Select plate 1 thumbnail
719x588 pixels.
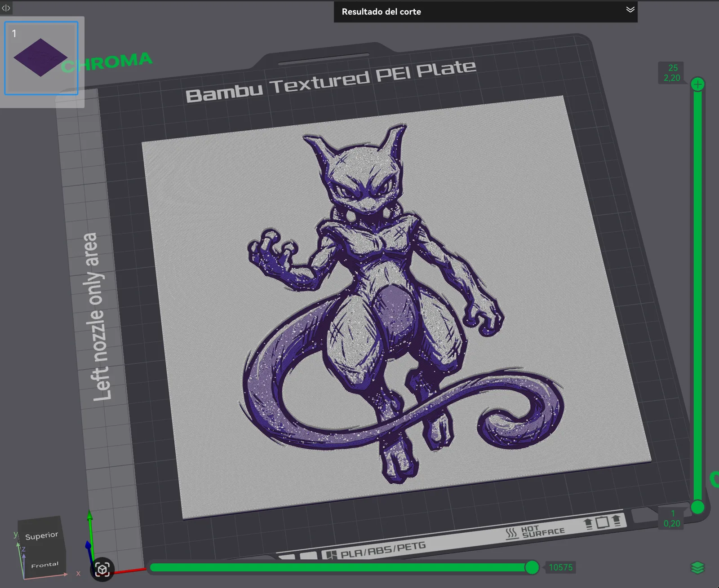click(41, 58)
